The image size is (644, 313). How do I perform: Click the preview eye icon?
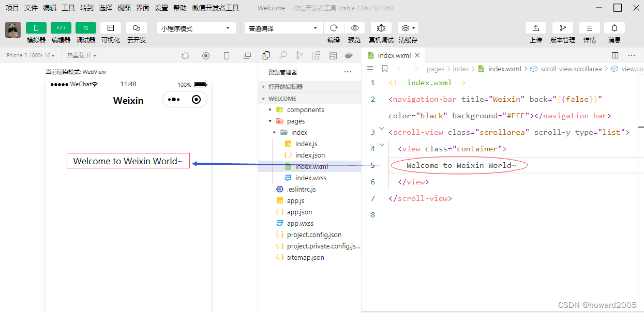(354, 28)
